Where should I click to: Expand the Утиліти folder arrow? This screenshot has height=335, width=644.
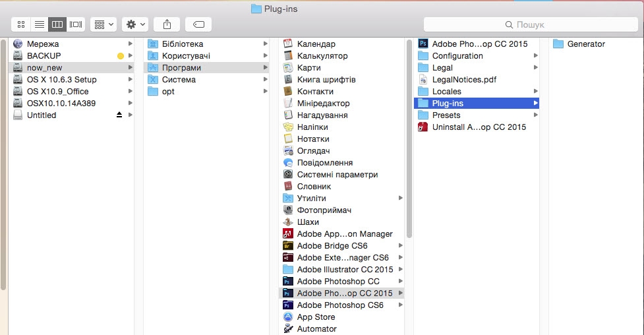(401, 198)
